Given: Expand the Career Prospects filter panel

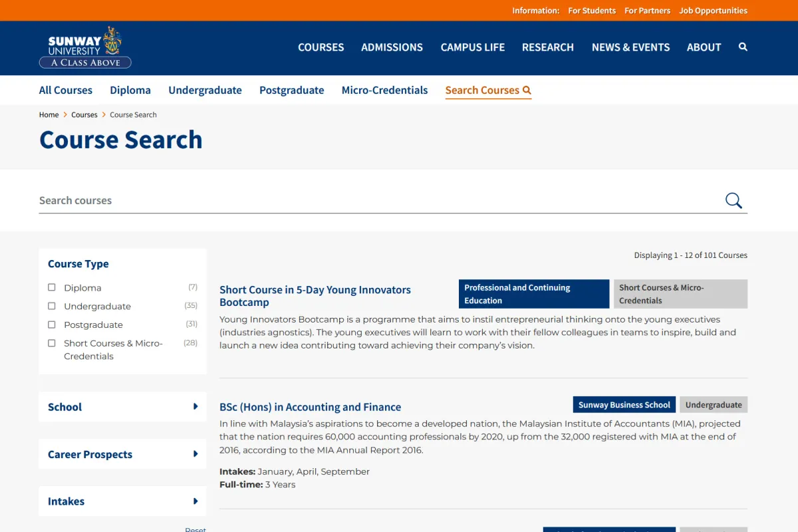Looking at the screenshot, I should [122, 454].
